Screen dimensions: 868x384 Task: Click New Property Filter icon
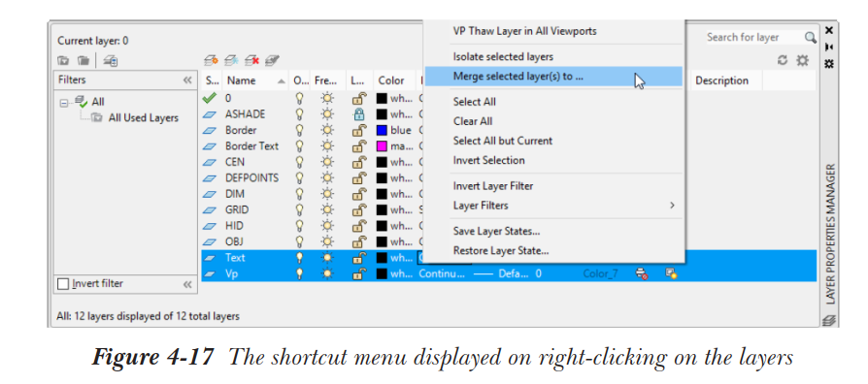click(64, 60)
